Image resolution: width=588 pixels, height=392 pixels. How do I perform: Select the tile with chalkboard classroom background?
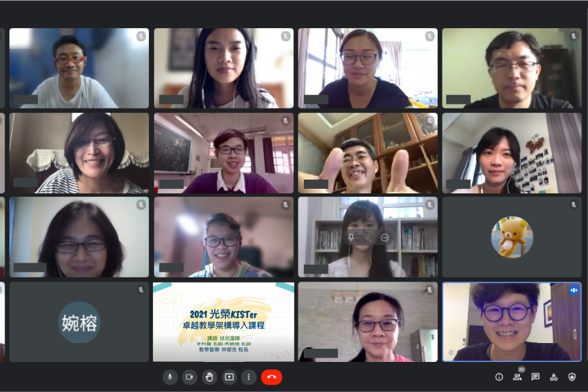pyautogui.click(x=223, y=153)
